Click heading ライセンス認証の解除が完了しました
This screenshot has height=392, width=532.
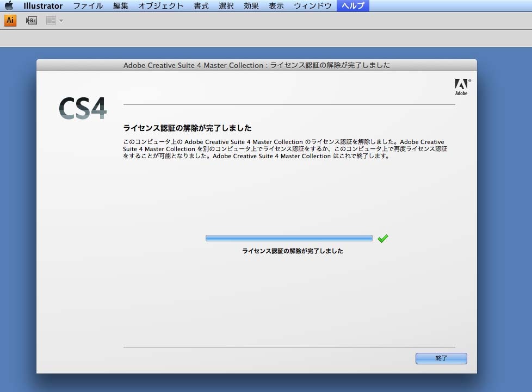[187, 128]
